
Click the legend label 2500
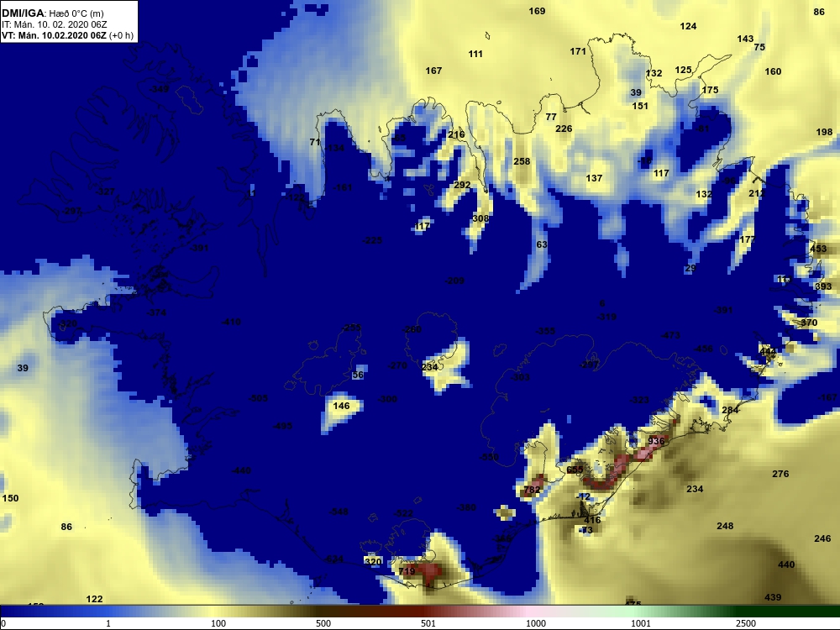pyautogui.click(x=746, y=623)
